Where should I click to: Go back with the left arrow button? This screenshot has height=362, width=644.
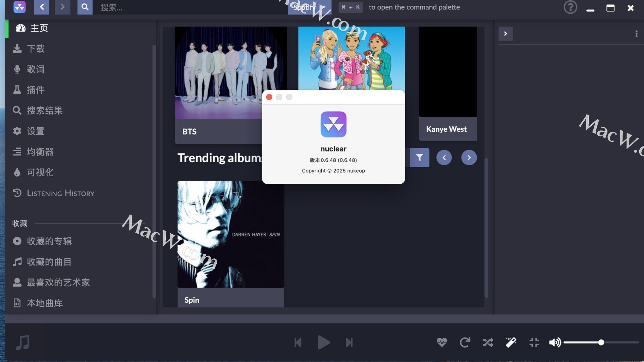[x=42, y=7]
